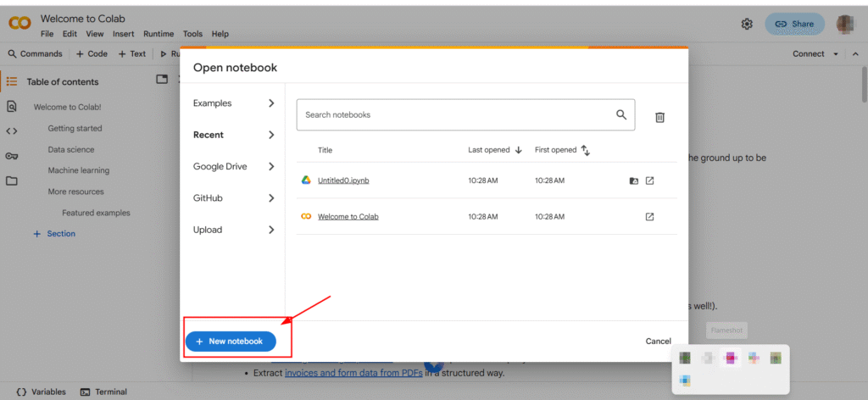Open the File menu
This screenshot has height=400, width=868.
tap(47, 34)
